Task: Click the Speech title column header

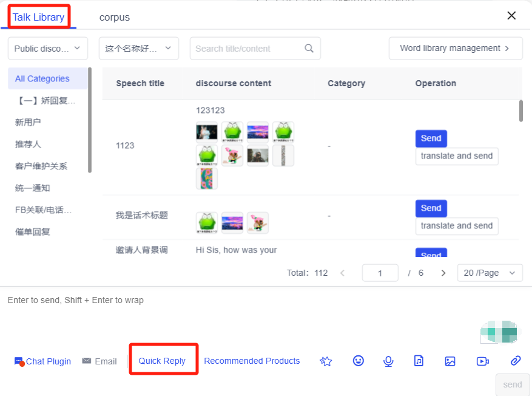Action: 140,83
